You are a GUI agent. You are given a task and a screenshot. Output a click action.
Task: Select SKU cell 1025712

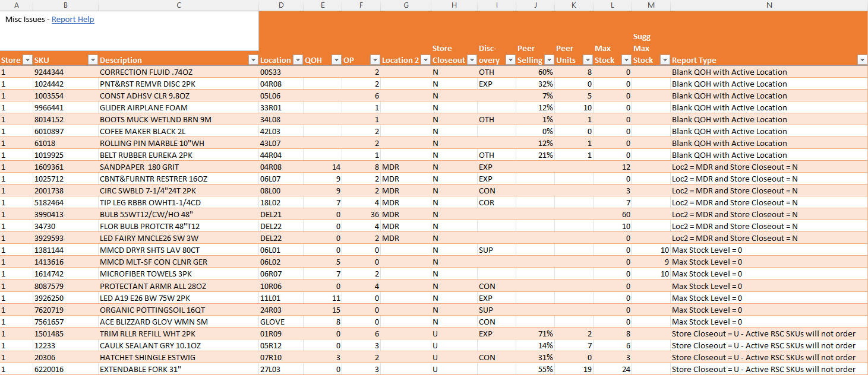click(65, 179)
